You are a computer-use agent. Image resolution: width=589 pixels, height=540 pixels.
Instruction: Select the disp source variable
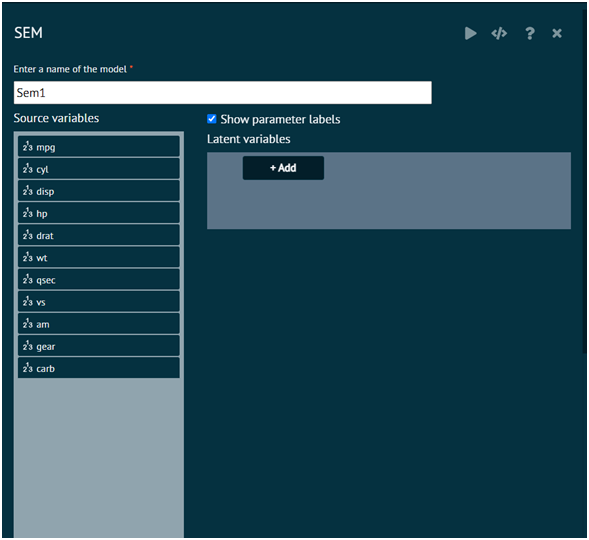(x=99, y=191)
